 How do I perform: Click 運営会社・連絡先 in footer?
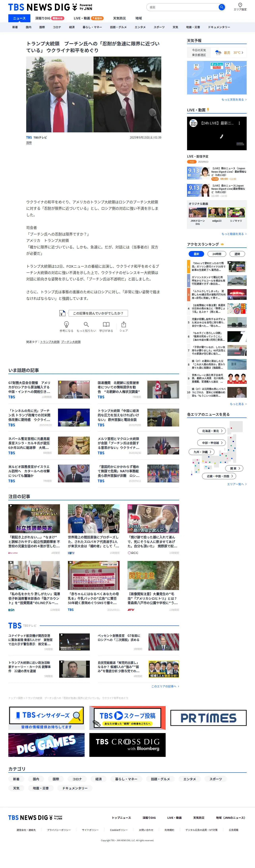(26, 830)
